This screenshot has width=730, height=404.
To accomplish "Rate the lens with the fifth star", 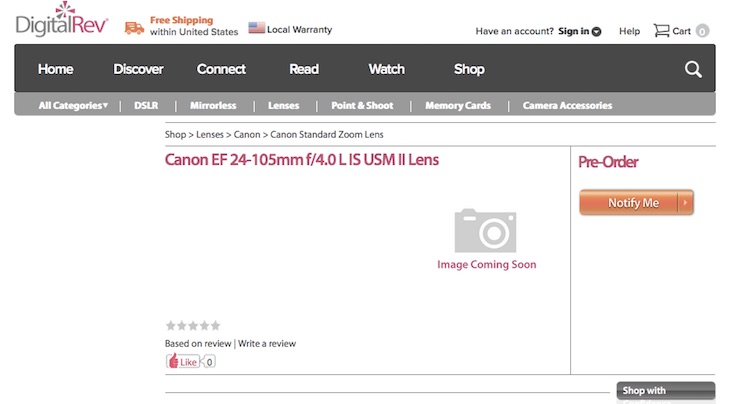I will (x=215, y=325).
